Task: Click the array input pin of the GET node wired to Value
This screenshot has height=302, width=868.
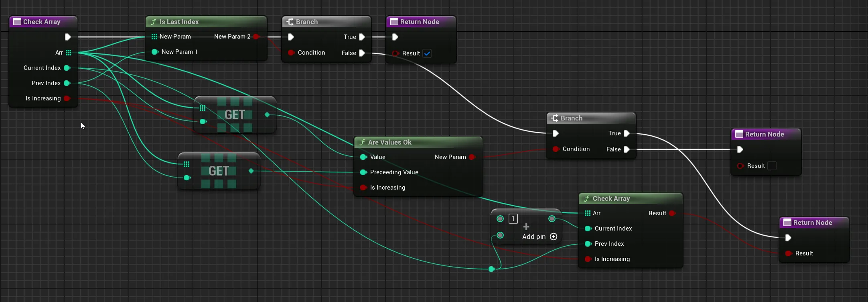Action: point(203,108)
